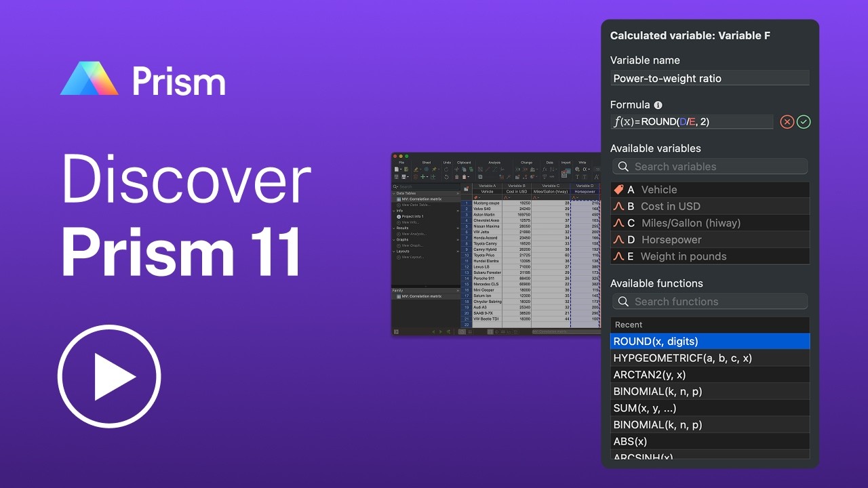
Task: Click the Toyota Prius cell
Action: point(487,255)
